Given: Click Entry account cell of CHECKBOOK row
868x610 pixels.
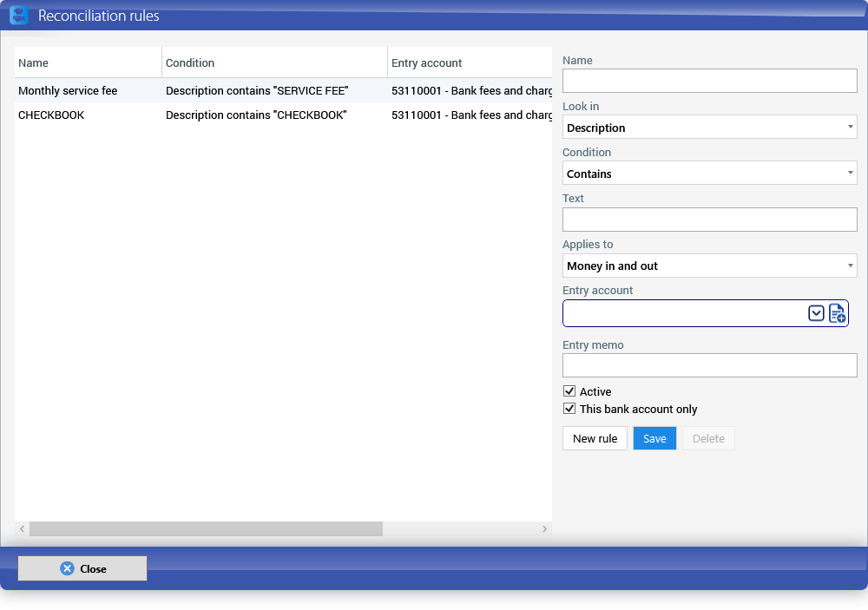Looking at the screenshot, I should tap(471, 115).
